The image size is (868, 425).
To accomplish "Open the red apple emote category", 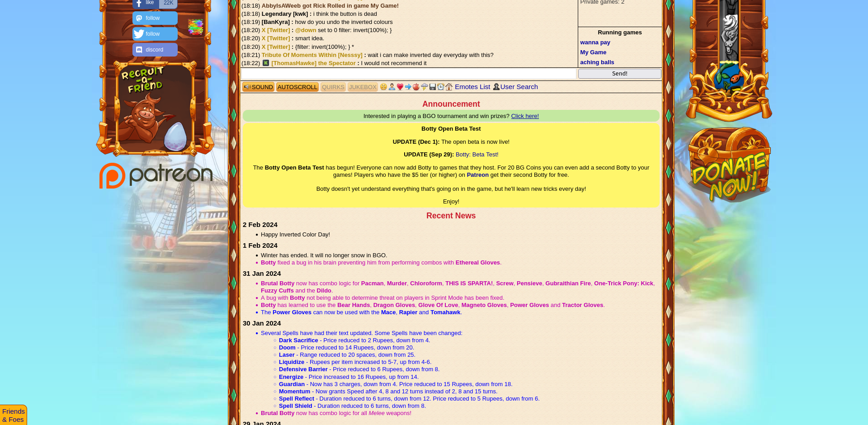I will [416, 87].
